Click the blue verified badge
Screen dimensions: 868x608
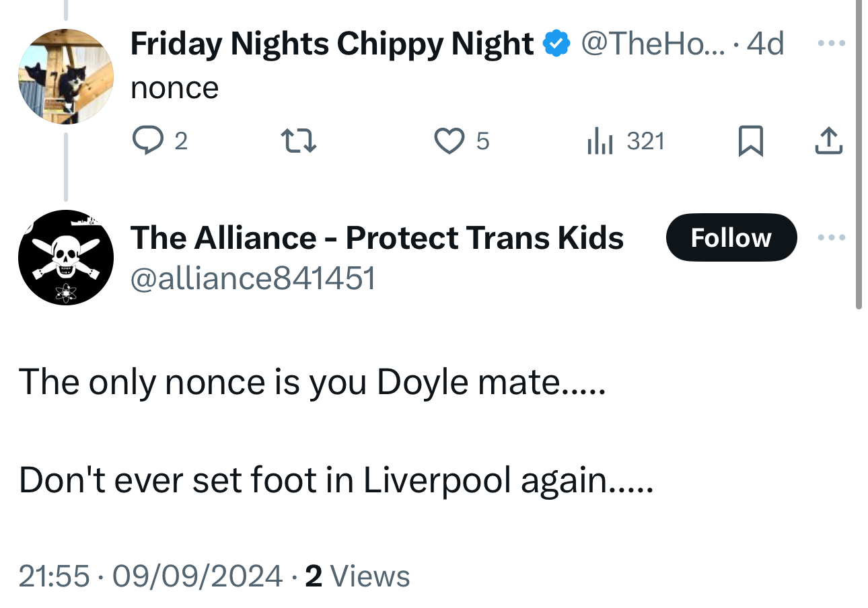556,44
